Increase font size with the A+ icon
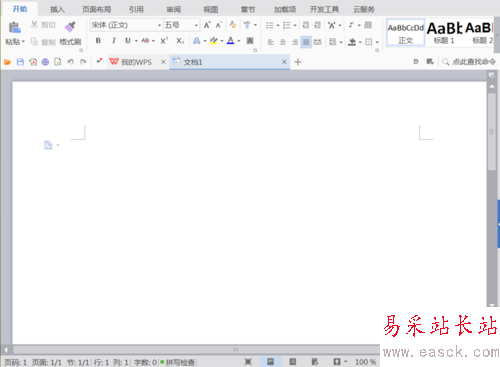The width and height of the screenshot is (500, 367). click(207, 25)
